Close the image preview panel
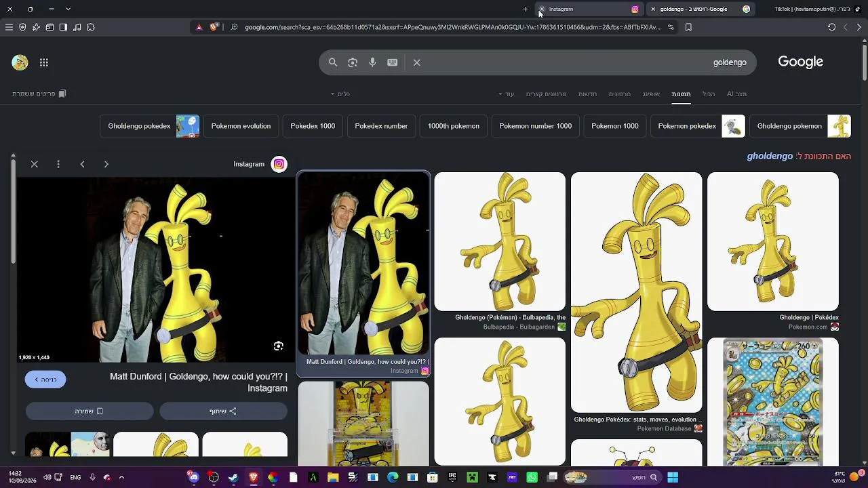Image resolution: width=868 pixels, height=488 pixels. tap(35, 164)
